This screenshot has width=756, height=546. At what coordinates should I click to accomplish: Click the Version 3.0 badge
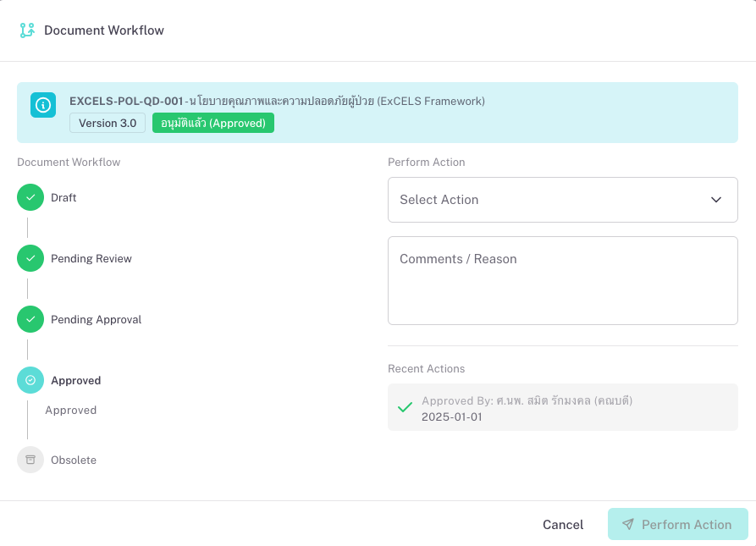pos(108,124)
